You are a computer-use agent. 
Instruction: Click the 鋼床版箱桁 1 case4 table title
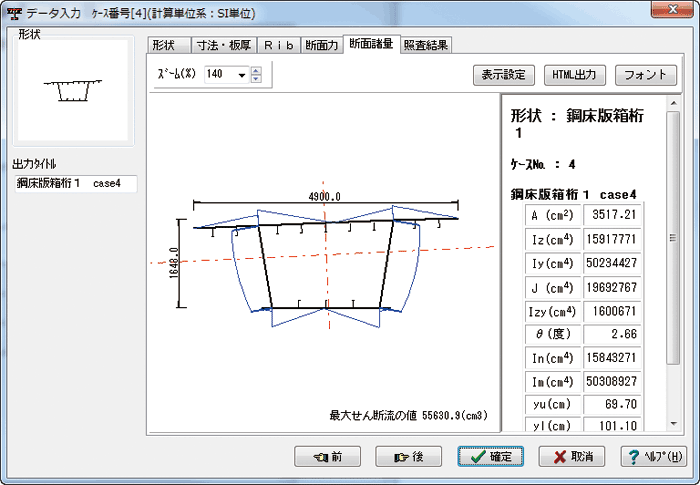click(x=574, y=195)
